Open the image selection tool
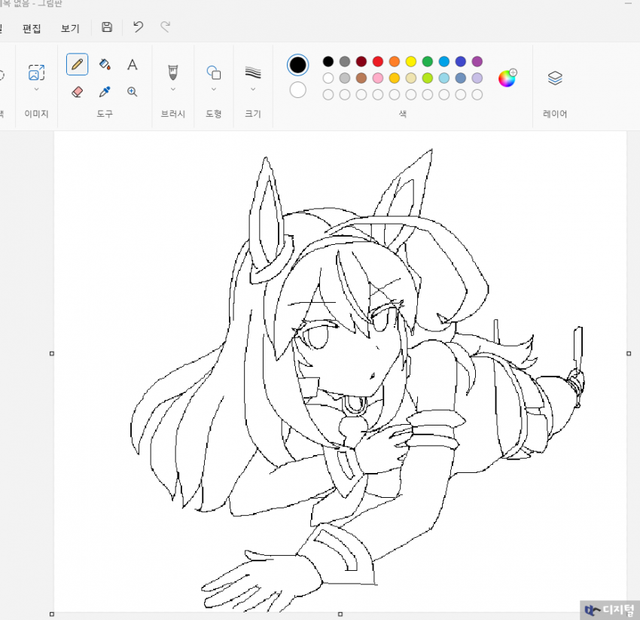The height and width of the screenshot is (620, 640). pyautogui.click(x=36, y=73)
